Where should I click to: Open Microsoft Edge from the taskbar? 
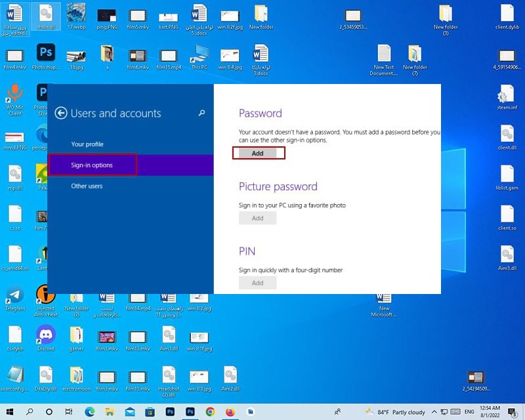click(89, 411)
